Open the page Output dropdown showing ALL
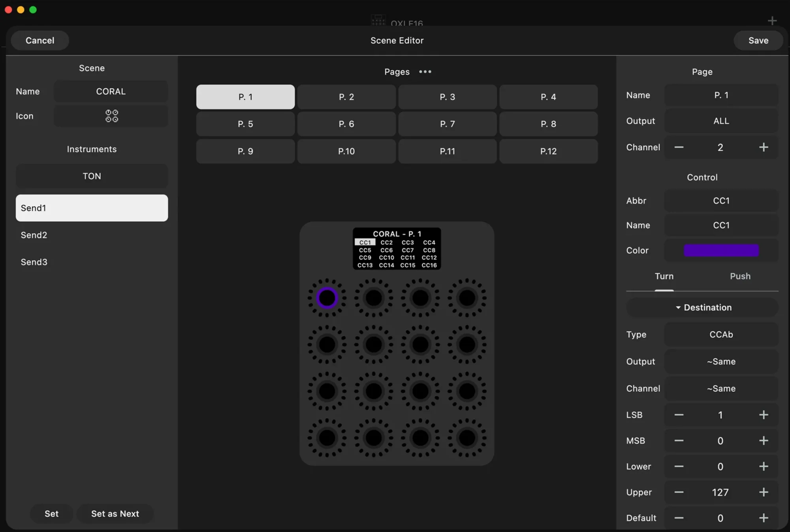 point(721,121)
